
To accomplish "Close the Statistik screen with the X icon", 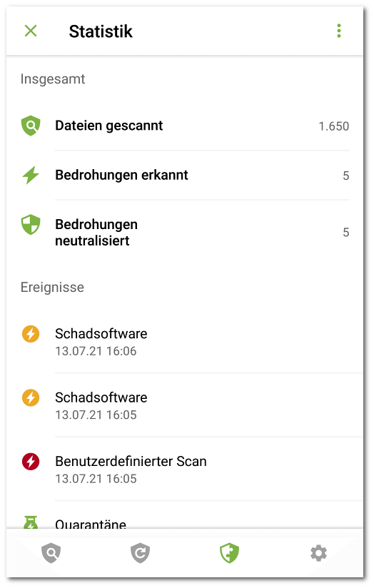I will pyautogui.click(x=31, y=31).
